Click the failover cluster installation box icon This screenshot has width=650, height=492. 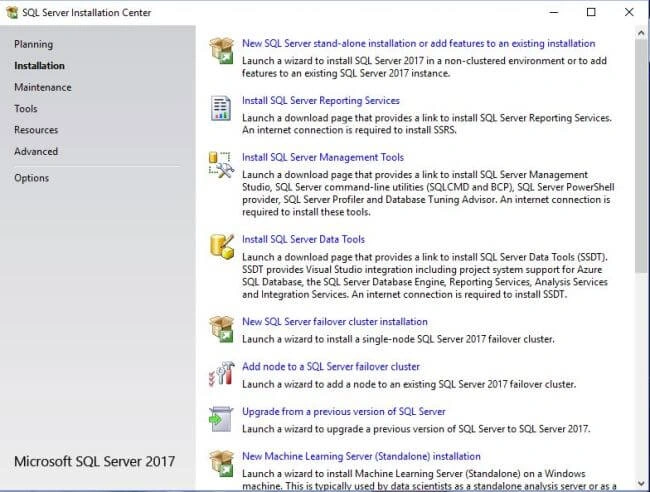221,329
